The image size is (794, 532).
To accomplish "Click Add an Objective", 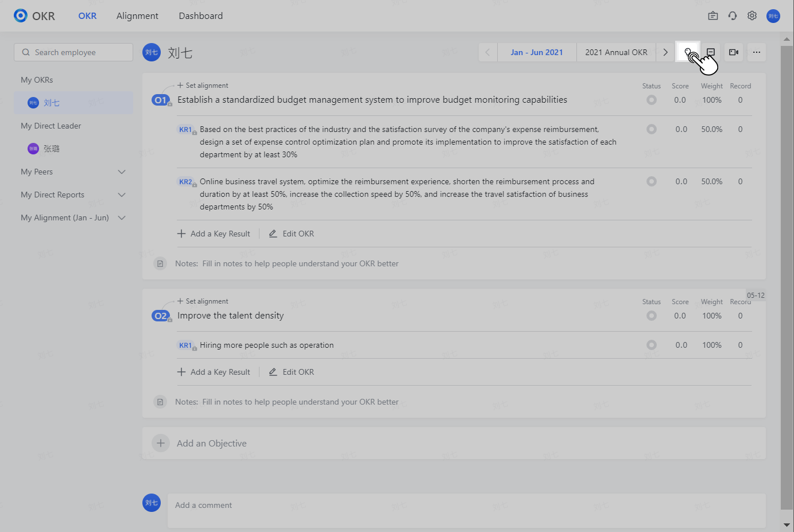I will [x=211, y=443].
